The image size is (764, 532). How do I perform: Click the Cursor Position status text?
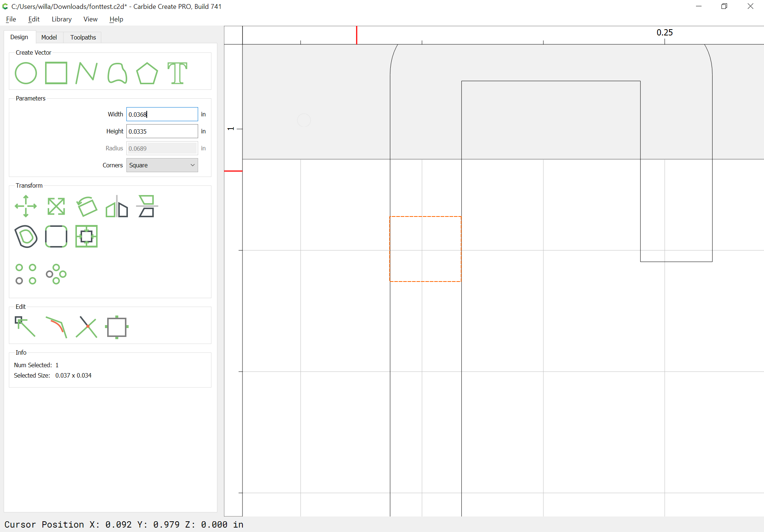point(124,525)
